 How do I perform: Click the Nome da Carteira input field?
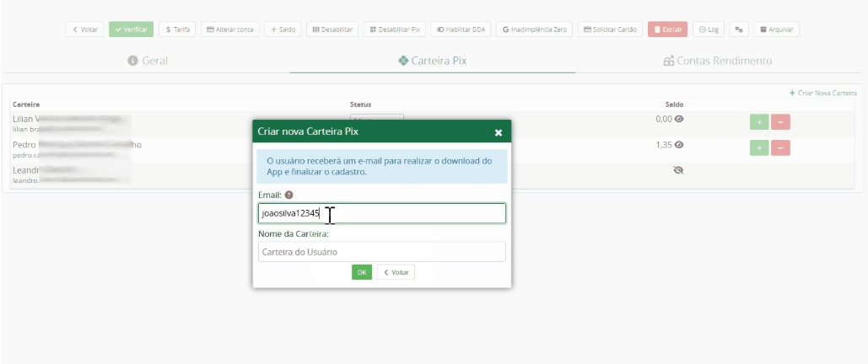(x=381, y=252)
